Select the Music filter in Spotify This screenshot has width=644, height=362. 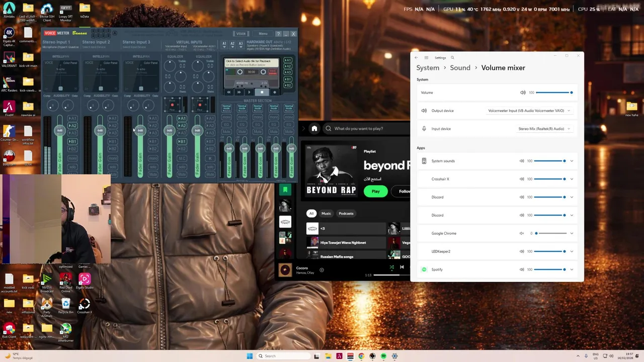[326, 213]
